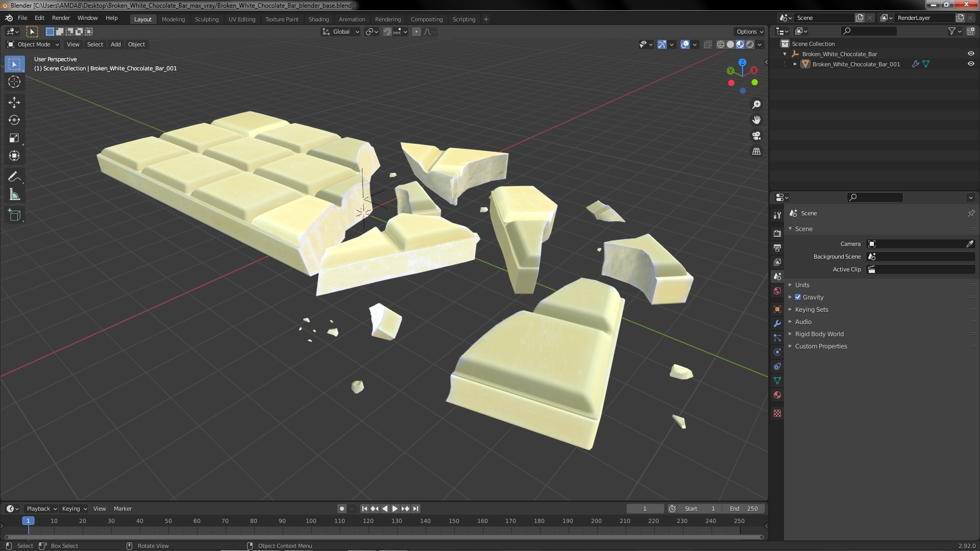Screen dimensions: 980x551
Task: Open the Render menu
Action: click(61, 18)
